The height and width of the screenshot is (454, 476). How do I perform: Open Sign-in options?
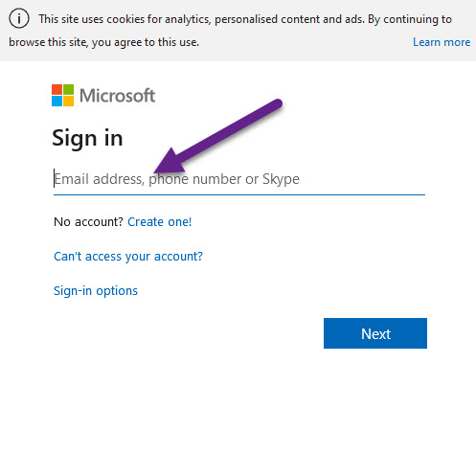[x=96, y=291]
